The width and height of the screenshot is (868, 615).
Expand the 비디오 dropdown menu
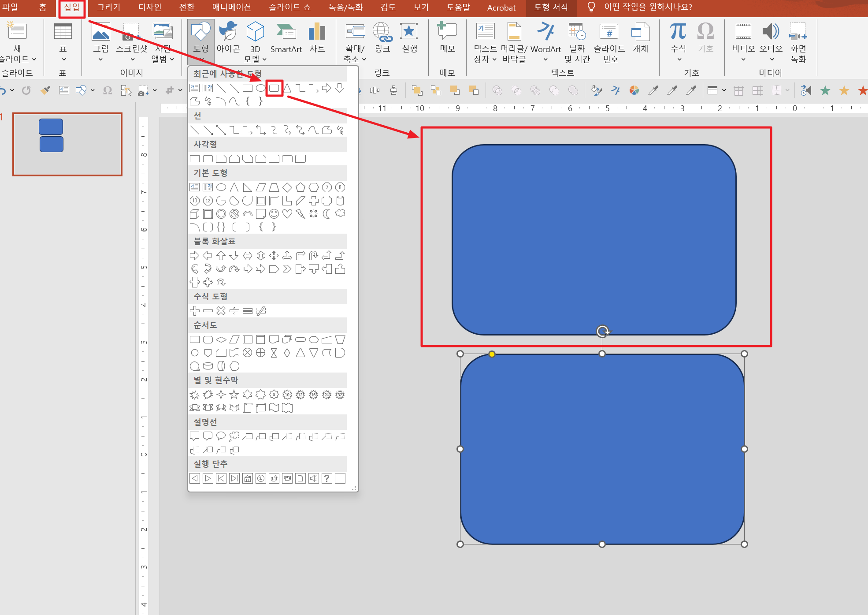click(x=743, y=59)
